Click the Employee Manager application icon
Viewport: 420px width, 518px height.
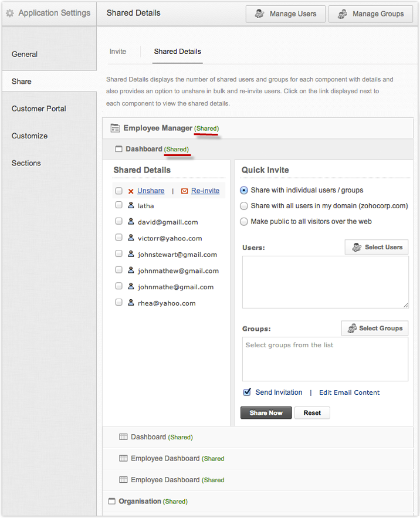point(115,128)
